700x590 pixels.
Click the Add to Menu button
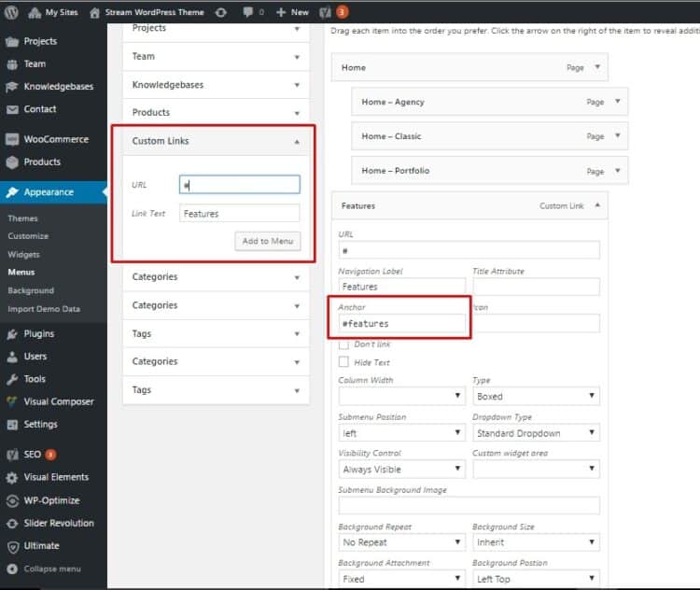coord(267,242)
